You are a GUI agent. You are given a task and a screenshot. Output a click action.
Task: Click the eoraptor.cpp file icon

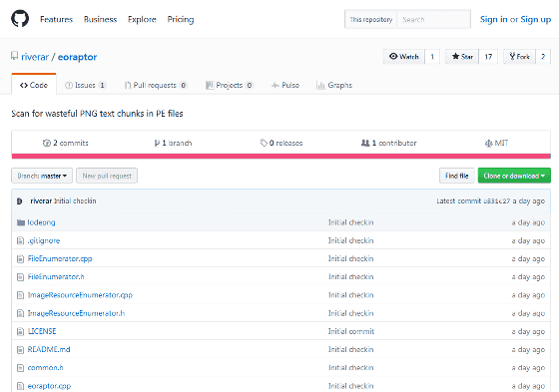pyautogui.click(x=20, y=386)
